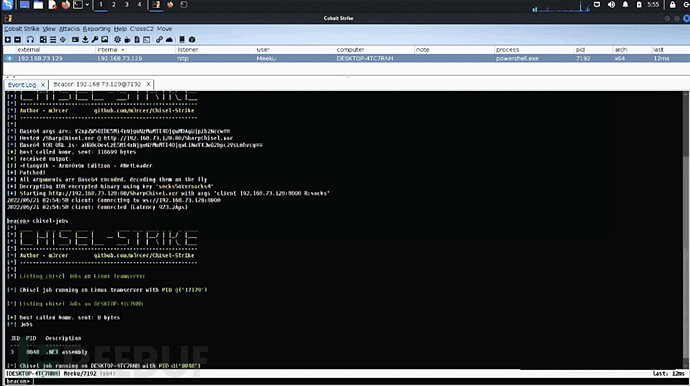Image resolution: width=690 pixels, height=386 pixels.
Task: Click the gear icon for Windows executable
Action: [117, 40]
